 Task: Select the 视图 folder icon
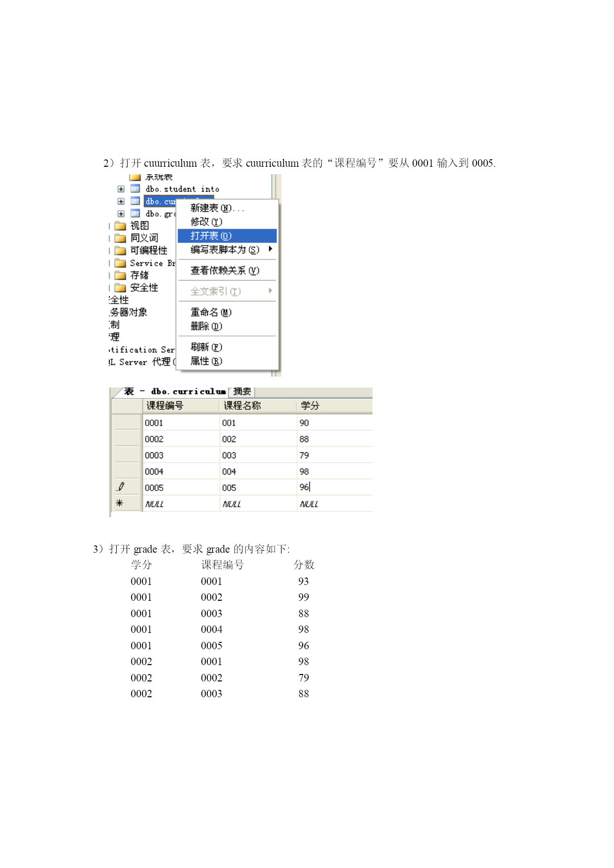(x=120, y=226)
